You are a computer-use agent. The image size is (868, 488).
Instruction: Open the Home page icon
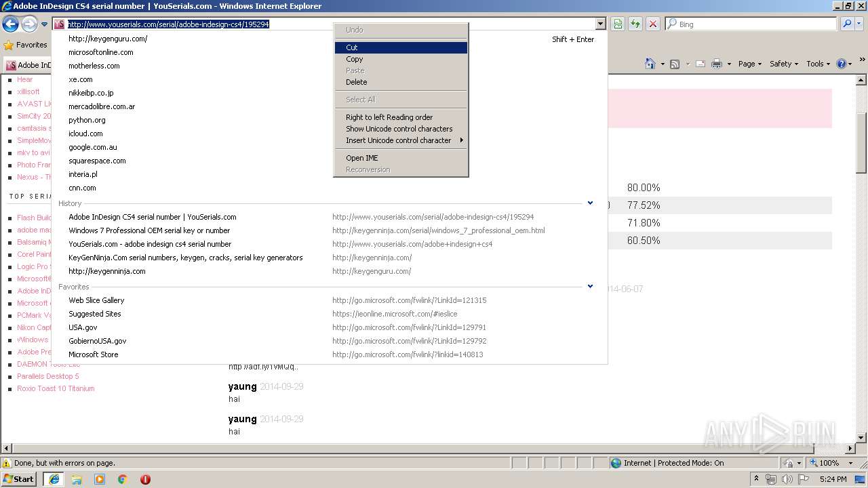pos(650,64)
